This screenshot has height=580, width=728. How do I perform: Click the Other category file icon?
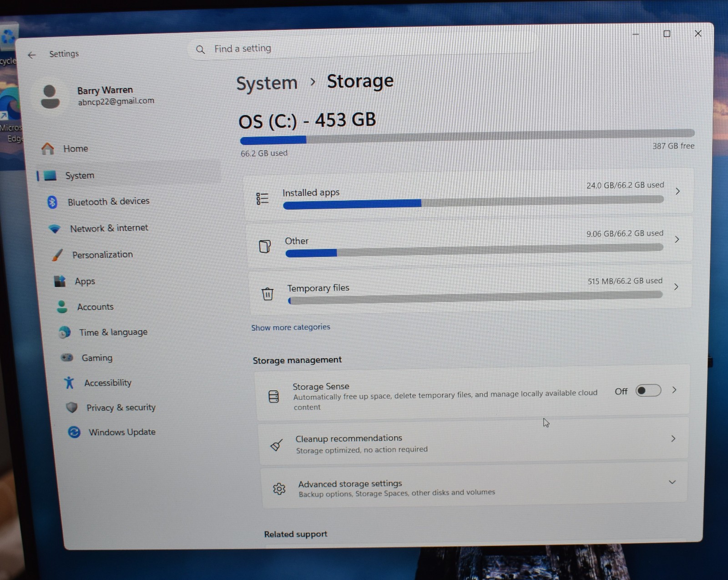coord(265,247)
